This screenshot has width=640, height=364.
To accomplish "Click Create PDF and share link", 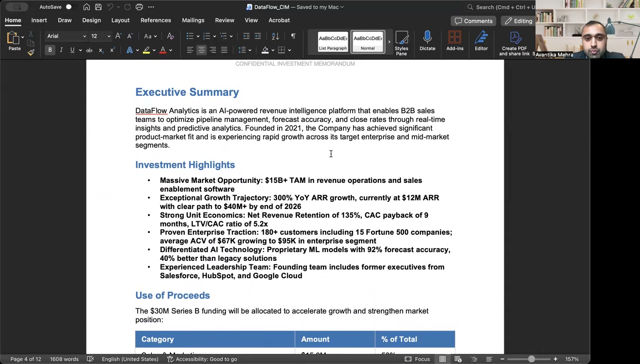I will (x=515, y=44).
